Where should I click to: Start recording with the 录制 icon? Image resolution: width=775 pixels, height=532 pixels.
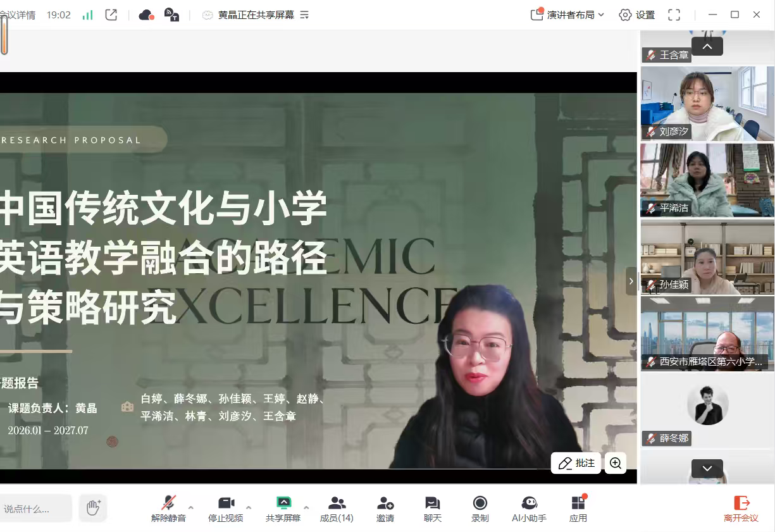(480, 509)
